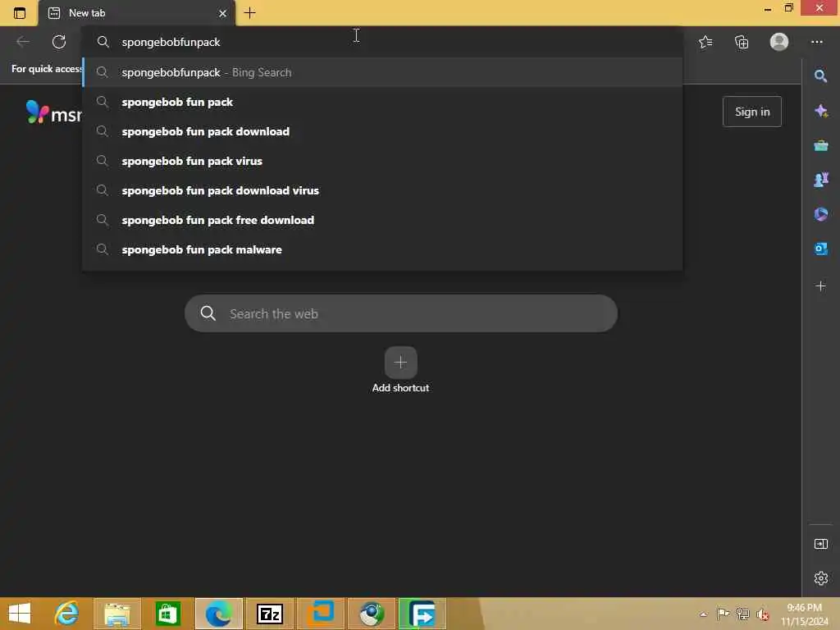
Task: Click the Sign in button
Action: tap(751, 112)
